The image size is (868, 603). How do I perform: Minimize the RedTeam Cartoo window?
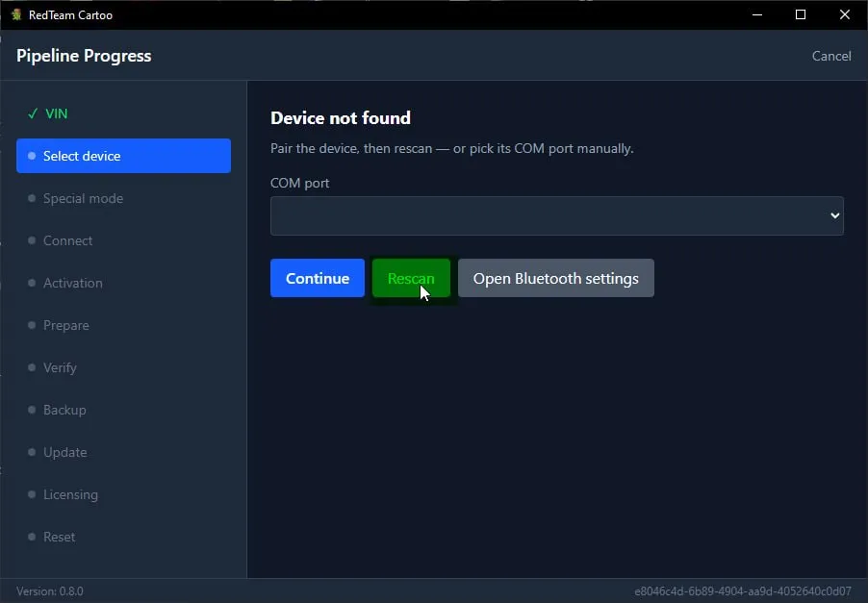click(757, 14)
